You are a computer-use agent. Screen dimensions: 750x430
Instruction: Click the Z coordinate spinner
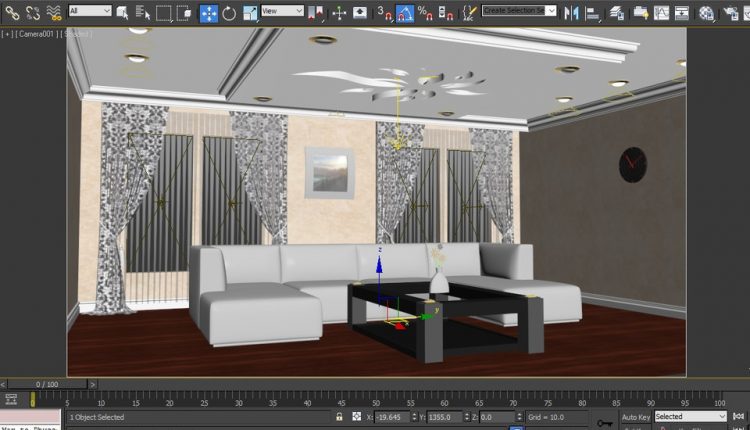pos(519,417)
